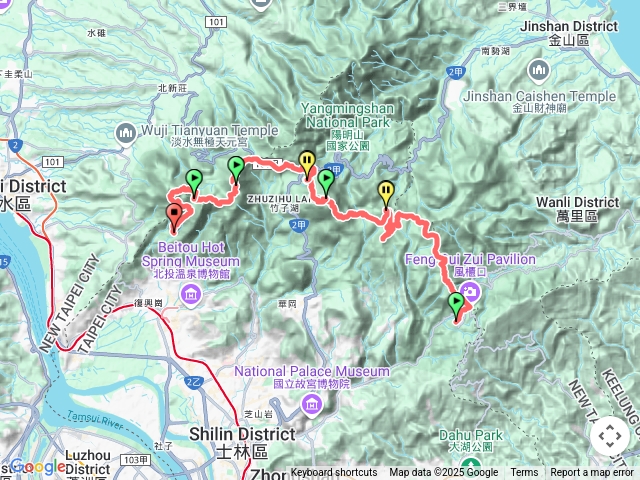This screenshot has height=480, width=640.
Task: Select the Jinshan Caishen Temple pin
Action: 539,71
